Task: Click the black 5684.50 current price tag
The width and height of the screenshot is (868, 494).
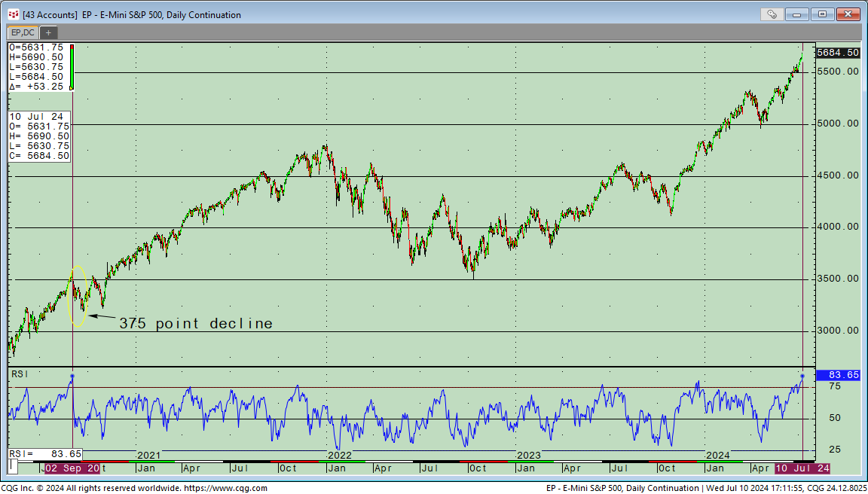Action: coord(838,53)
